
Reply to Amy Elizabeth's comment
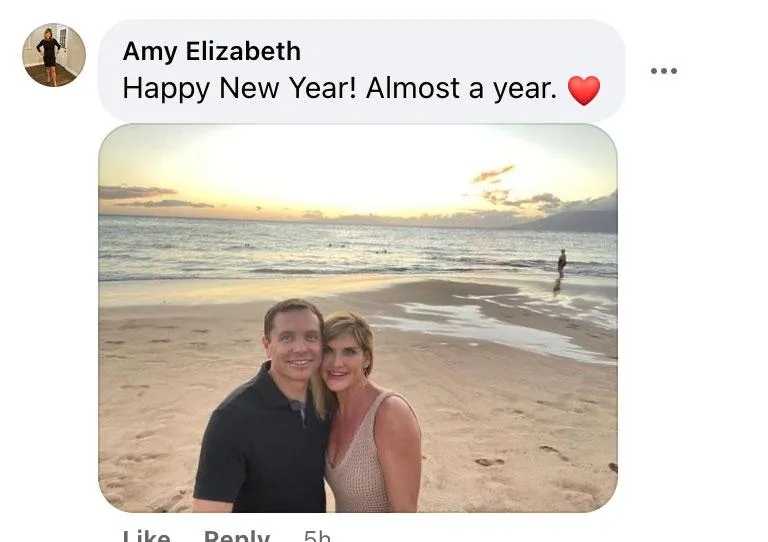pyautogui.click(x=237, y=536)
